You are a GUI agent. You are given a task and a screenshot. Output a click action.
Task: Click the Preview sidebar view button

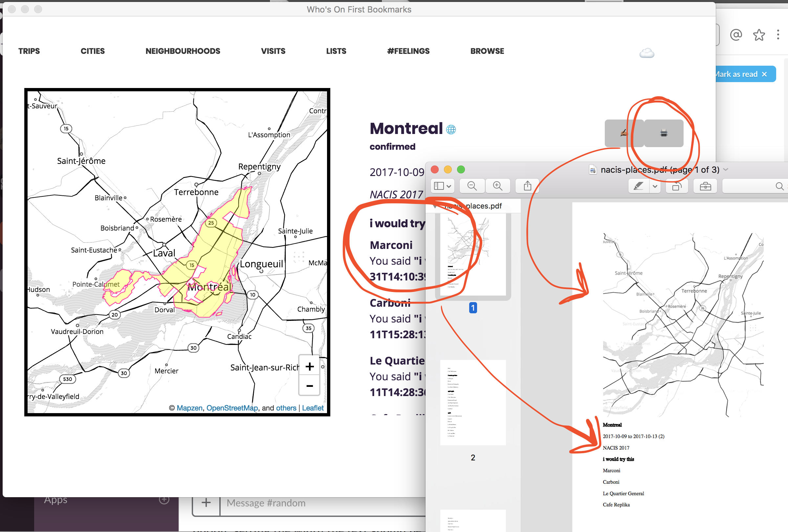tap(443, 186)
